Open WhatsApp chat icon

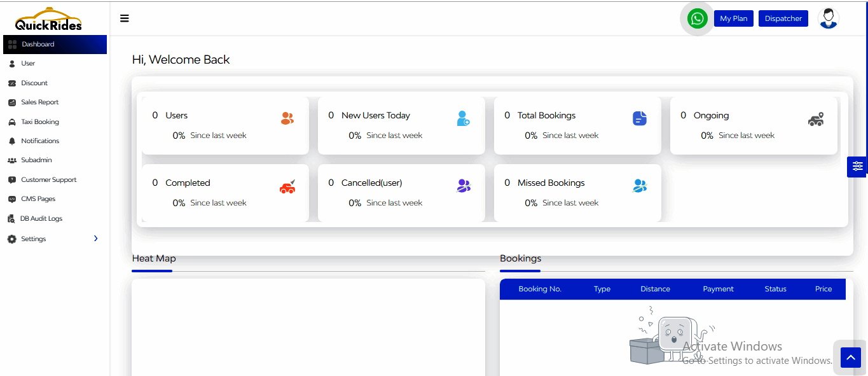tap(698, 18)
